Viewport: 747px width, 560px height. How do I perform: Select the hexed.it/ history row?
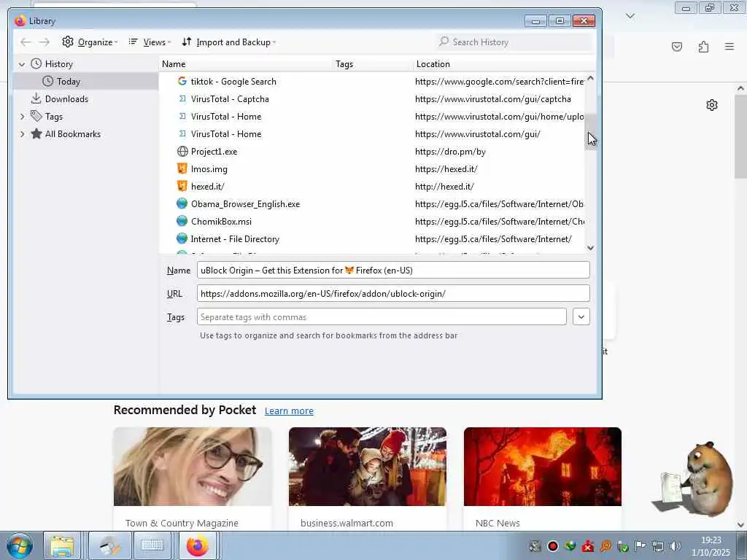click(371, 187)
